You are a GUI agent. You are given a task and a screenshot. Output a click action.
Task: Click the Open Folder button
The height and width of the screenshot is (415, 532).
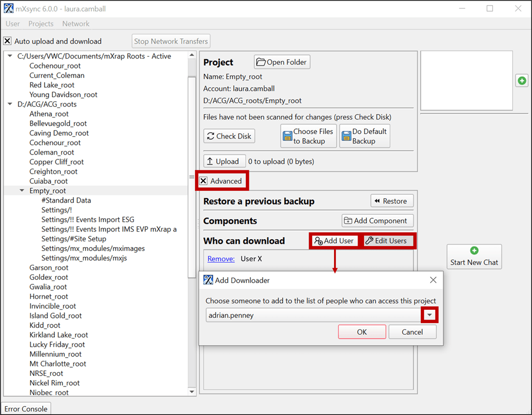(282, 62)
